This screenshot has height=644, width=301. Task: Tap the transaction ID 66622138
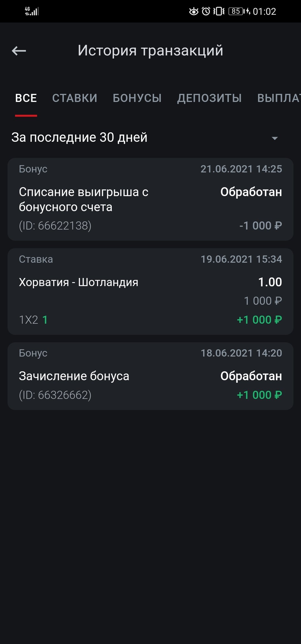point(55,226)
